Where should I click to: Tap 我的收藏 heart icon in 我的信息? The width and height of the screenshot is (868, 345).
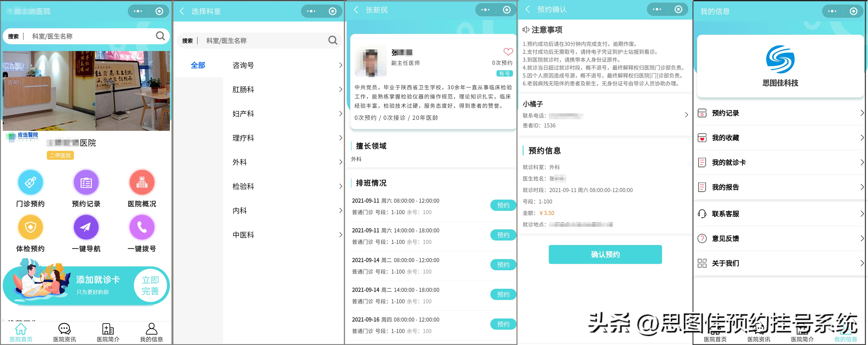702,138
